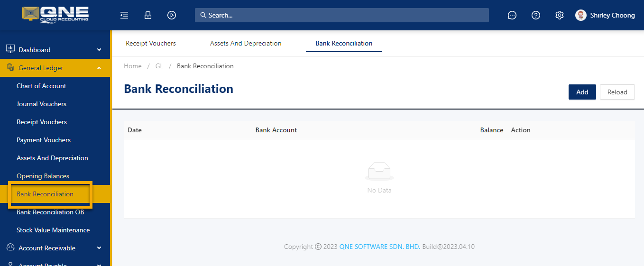Click the Bank Reconciliation breadcrumb text
This screenshot has width=644, height=266.
click(205, 66)
